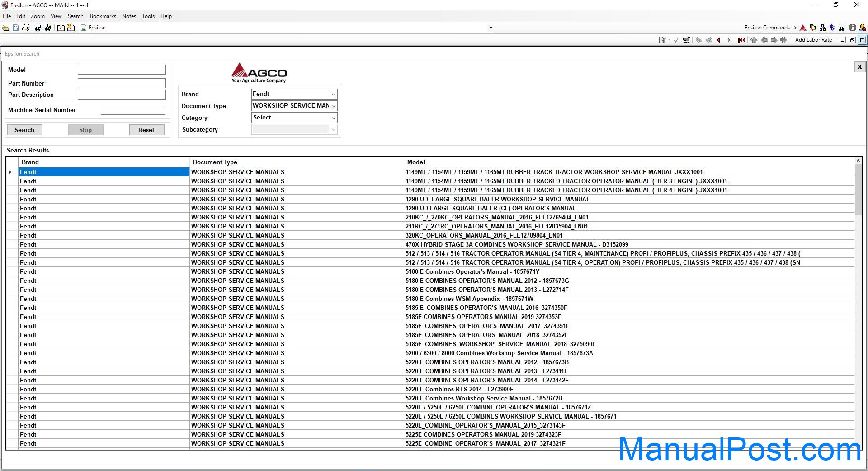This screenshot has width=868, height=471.
Task: Click the blue dollar sign command icon
Action: pyautogui.click(x=832, y=28)
